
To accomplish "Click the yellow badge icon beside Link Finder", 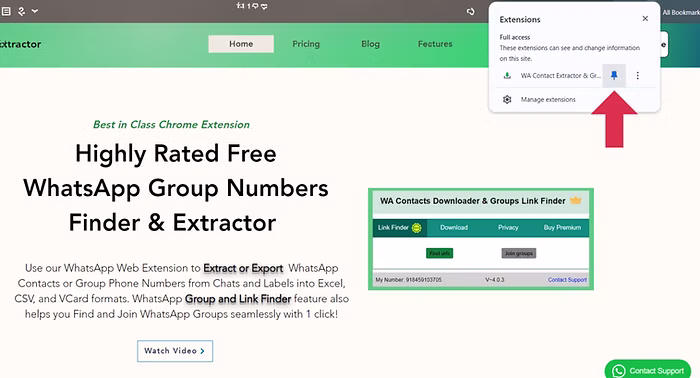I will [x=417, y=228].
